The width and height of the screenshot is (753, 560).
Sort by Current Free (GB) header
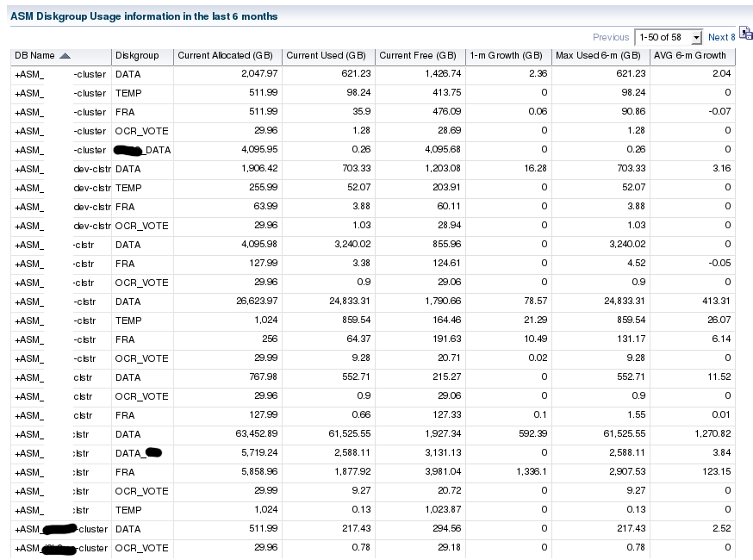pos(418,55)
